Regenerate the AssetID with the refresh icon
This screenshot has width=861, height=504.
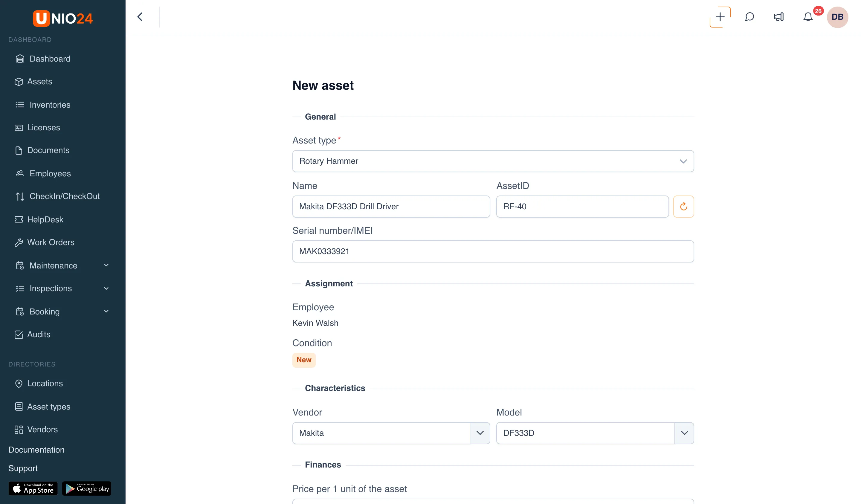[683, 206]
